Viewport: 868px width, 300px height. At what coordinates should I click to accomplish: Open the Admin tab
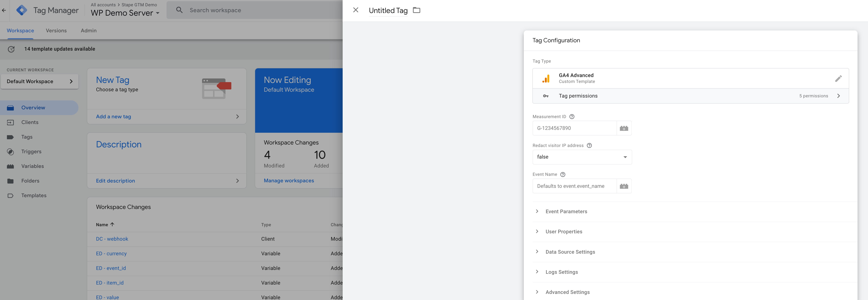point(88,30)
